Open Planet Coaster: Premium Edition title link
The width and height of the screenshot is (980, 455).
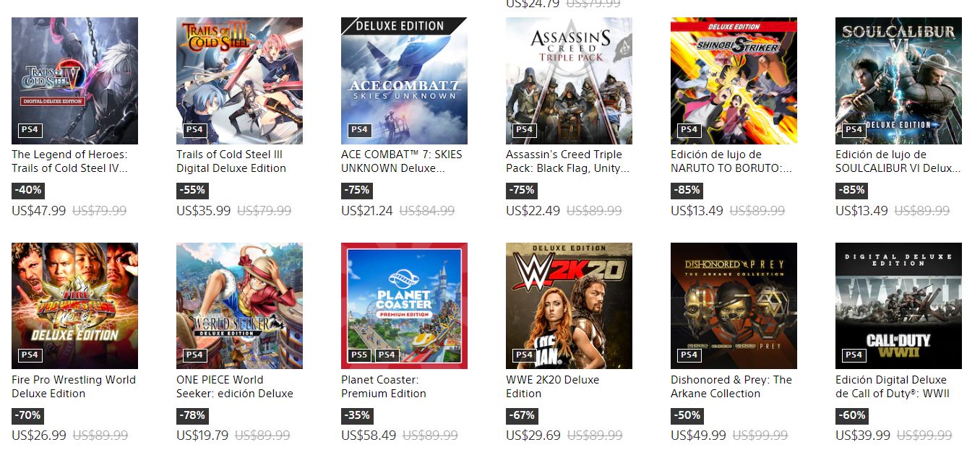pyautogui.click(x=384, y=386)
